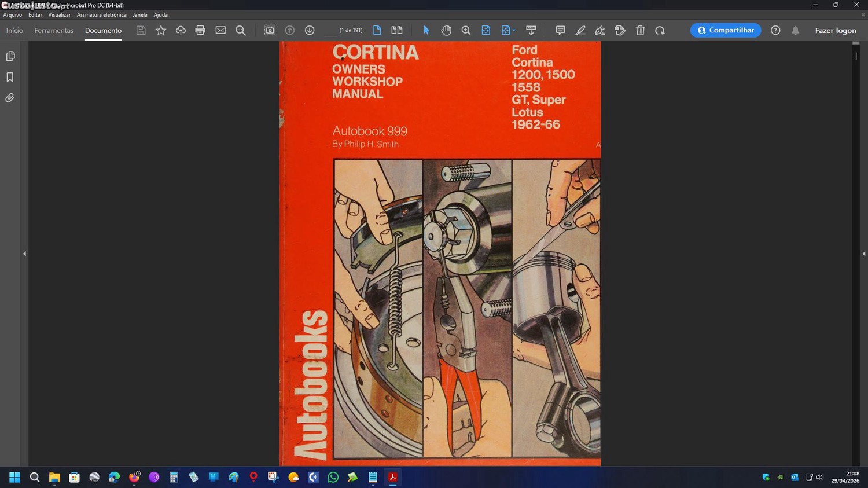Open the Visualizar menu
The width and height of the screenshot is (868, 488).
[59, 15]
